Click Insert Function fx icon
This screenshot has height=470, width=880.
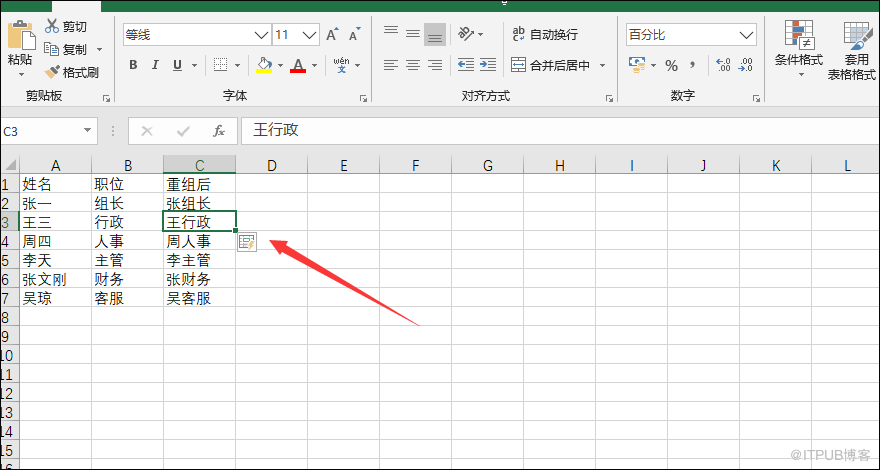pos(219,131)
